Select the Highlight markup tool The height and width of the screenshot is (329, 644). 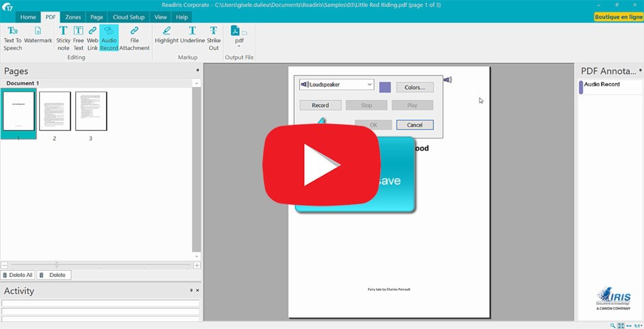click(x=166, y=35)
